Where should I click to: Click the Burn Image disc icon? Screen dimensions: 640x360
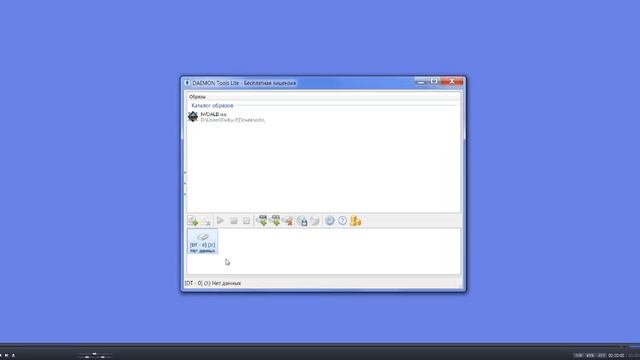coord(315,221)
